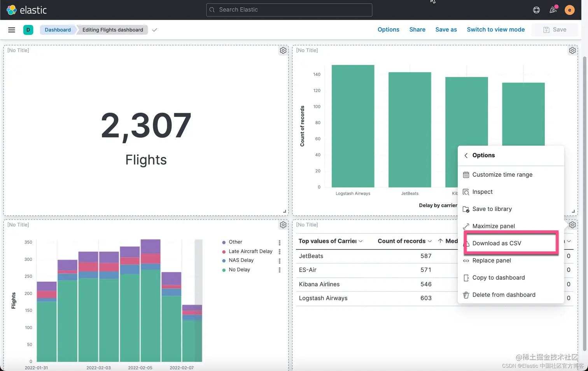The height and width of the screenshot is (371, 588).
Task: Expand Count of records column menu
Action: point(430,241)
